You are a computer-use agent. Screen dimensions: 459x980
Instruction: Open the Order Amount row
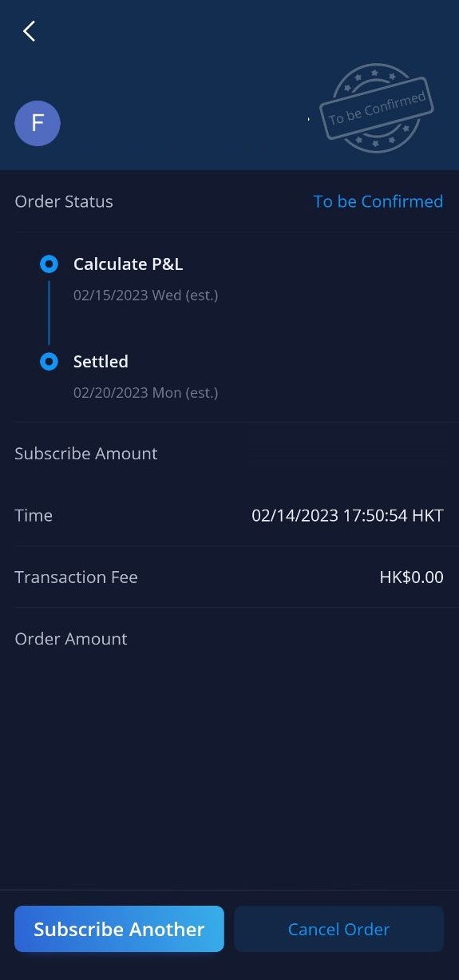click(x=229, y=639)
